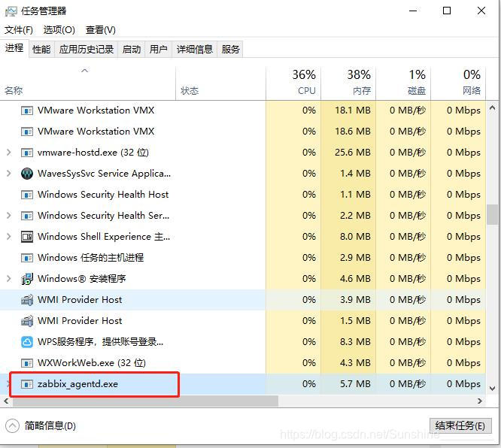The width and height of the screenshot is (501, 448).
Task: Click 简略信息(D) to show fewer details
Action: pos(50,426)
